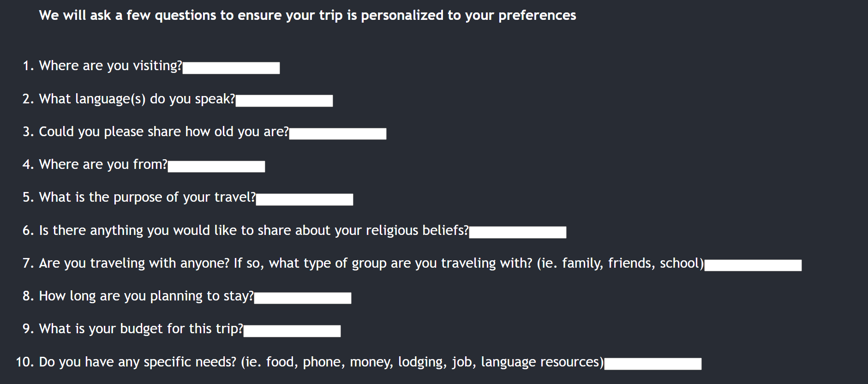Select the 'What is your budget for this trip?' label

(x=141, y=329)
